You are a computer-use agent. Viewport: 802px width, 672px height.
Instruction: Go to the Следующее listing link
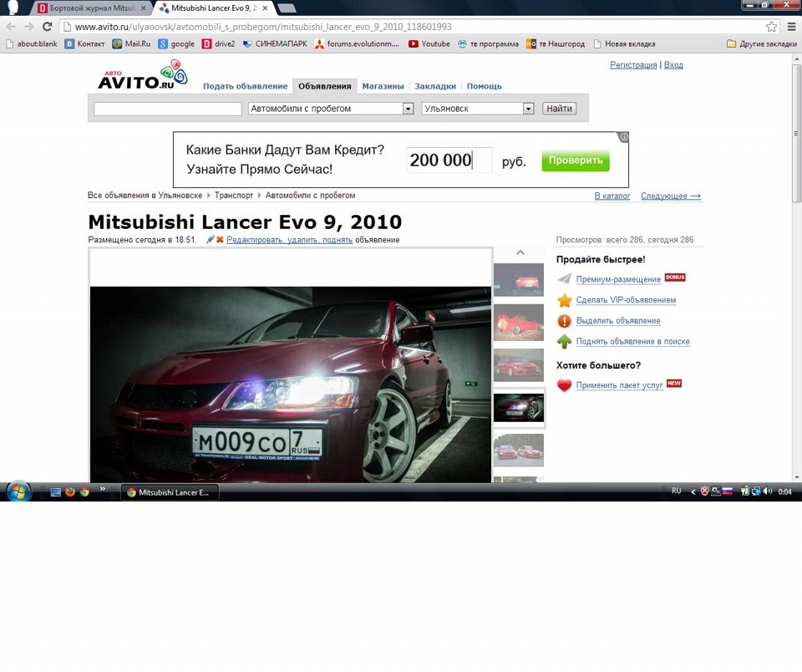[x=671, y=196]
